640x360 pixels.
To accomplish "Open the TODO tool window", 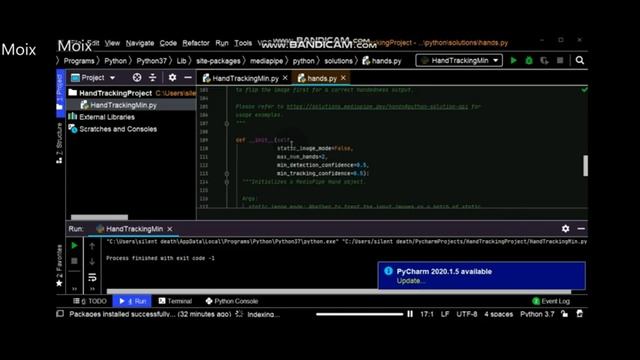I will click(90, 301).
